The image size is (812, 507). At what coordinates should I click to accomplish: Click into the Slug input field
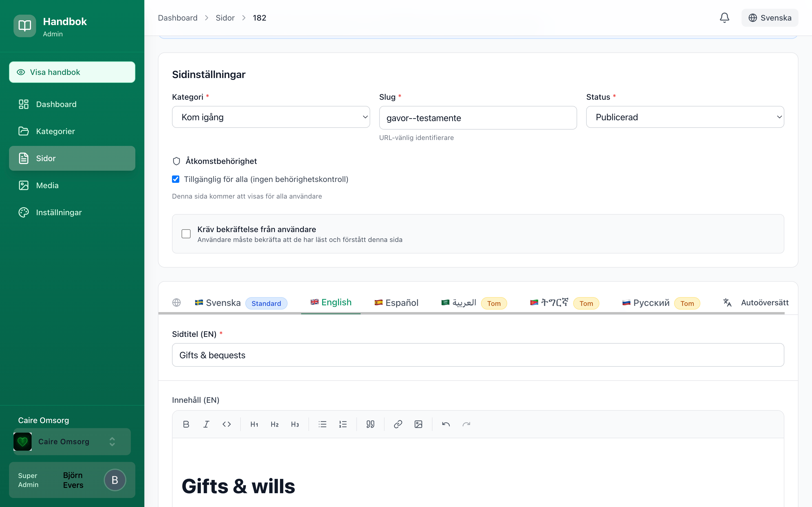point(477,118)
